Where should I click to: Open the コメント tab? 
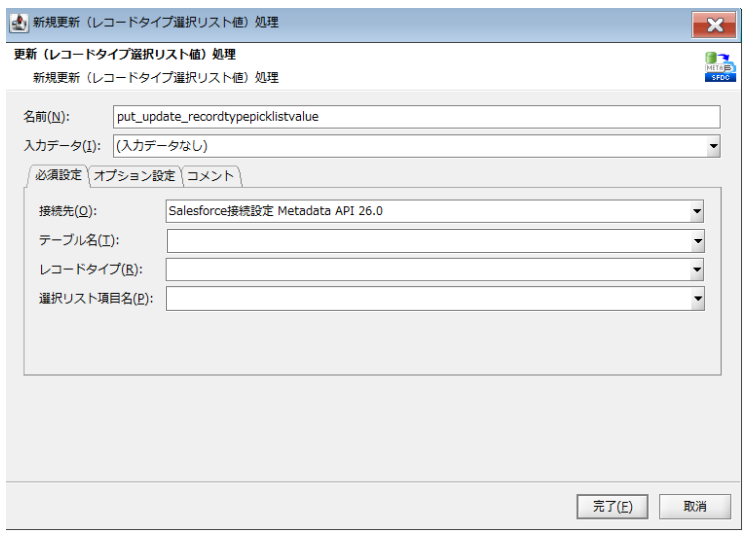pos(211,176)
